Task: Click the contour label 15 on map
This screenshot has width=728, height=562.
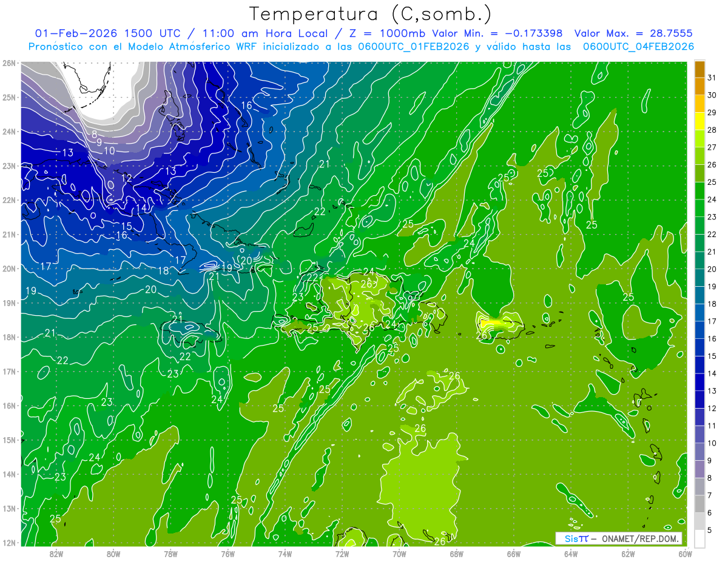Action: (x=127, y=226)
